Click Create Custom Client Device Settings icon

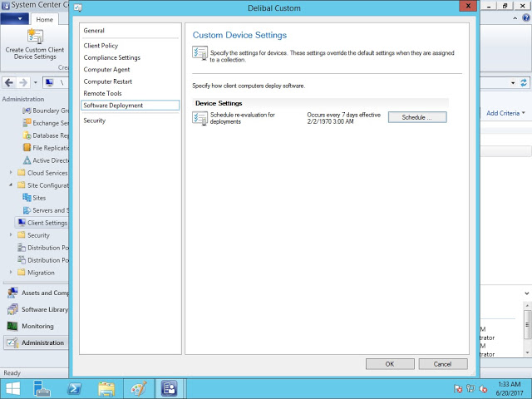tap(35, 37)
